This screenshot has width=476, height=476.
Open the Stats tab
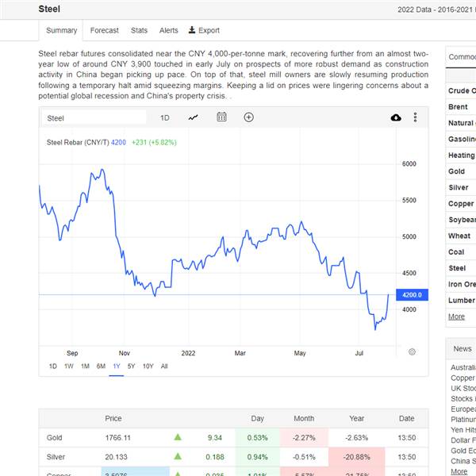[x=139, y=30]
